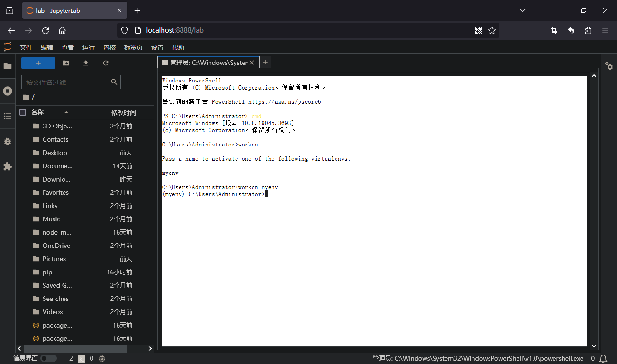617x364 pixels.
Task: Select the 3D Objects folder
Action: point(85,126)
